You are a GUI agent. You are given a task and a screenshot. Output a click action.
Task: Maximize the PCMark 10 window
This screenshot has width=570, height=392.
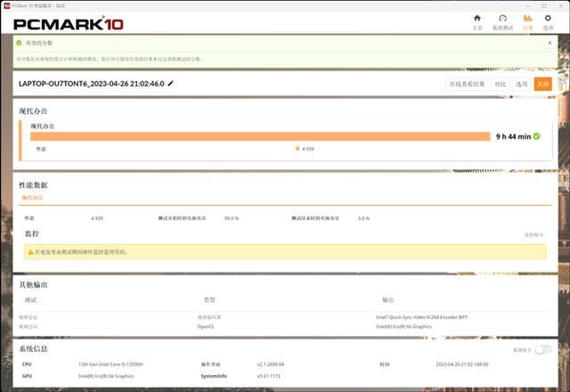point(544,6)
